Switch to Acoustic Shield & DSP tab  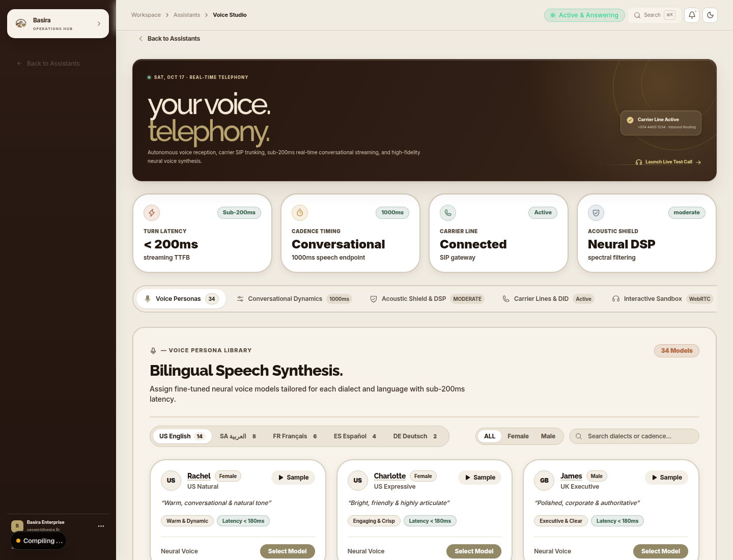pyautogui.click(x=427, y=299)
